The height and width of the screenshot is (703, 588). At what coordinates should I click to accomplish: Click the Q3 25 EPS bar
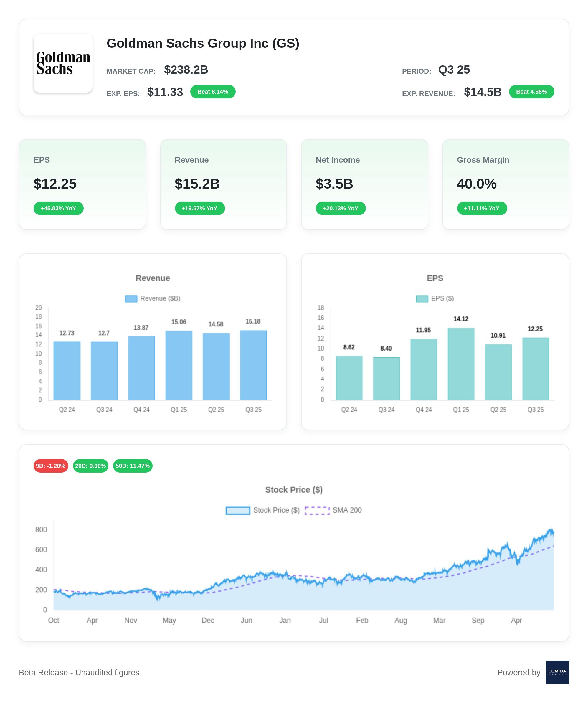535,369
